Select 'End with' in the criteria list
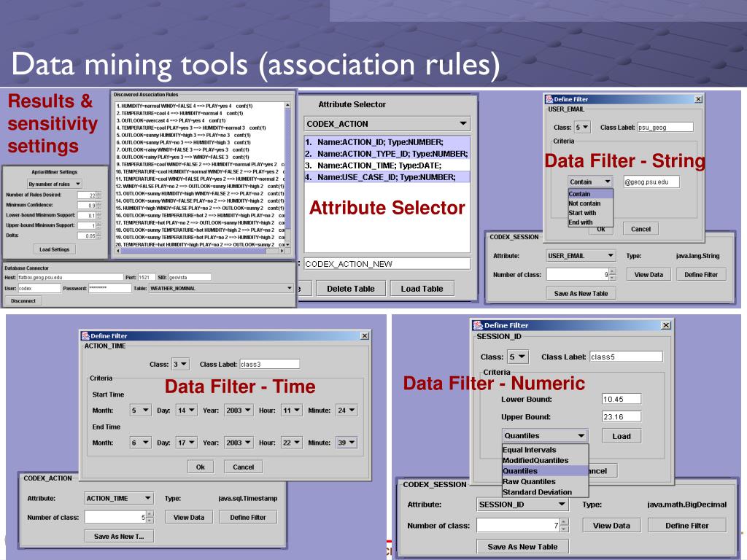 [590, 222]
